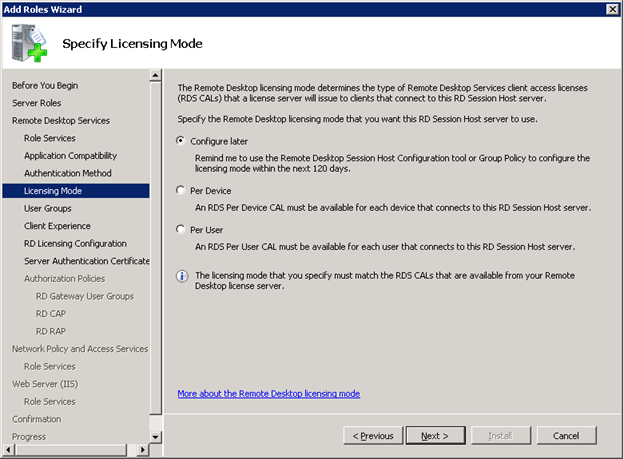624x459 pixels.
Task: Close the Add Roles Wizard window
Action: [x=611, y=9]
